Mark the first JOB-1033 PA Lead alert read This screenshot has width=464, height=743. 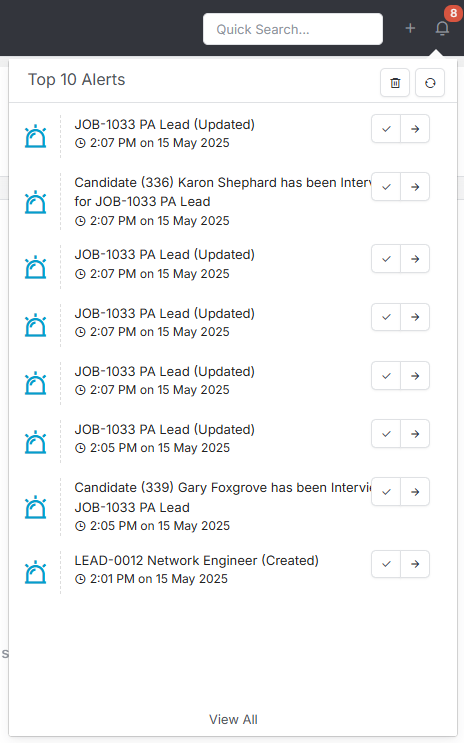pos(386,129)
